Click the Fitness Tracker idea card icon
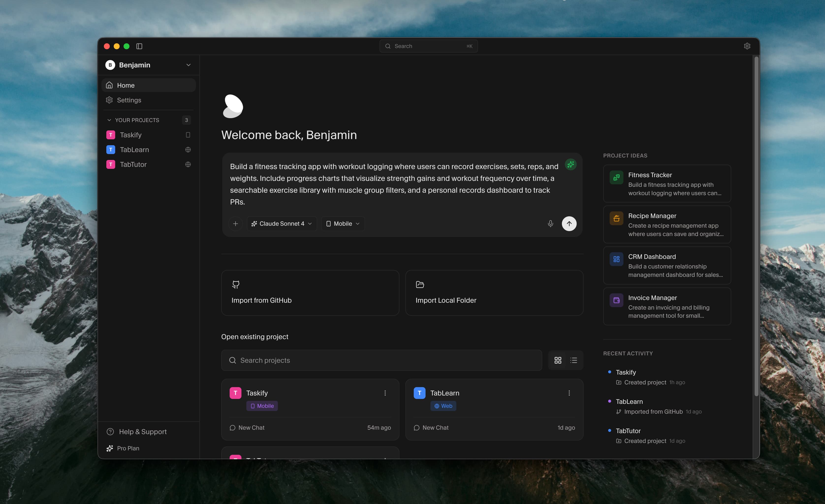 616,177
